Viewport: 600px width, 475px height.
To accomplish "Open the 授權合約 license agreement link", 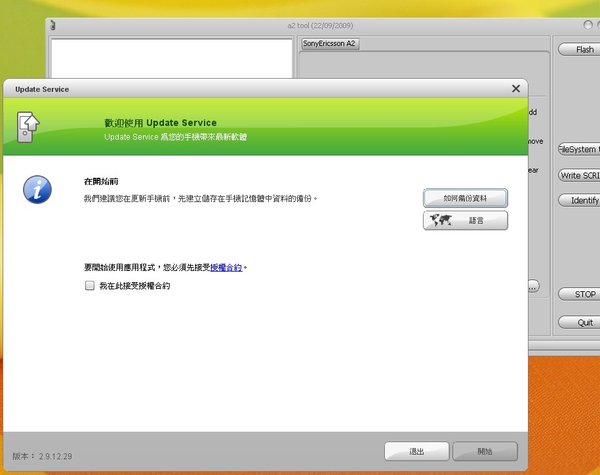I will click(226, 268).
